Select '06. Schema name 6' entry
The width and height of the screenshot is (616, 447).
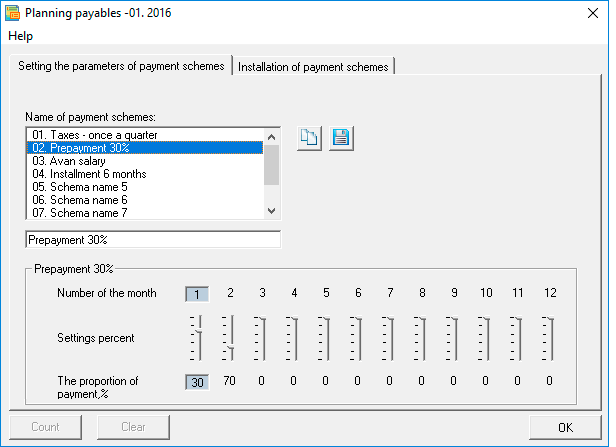coord(145,200)
